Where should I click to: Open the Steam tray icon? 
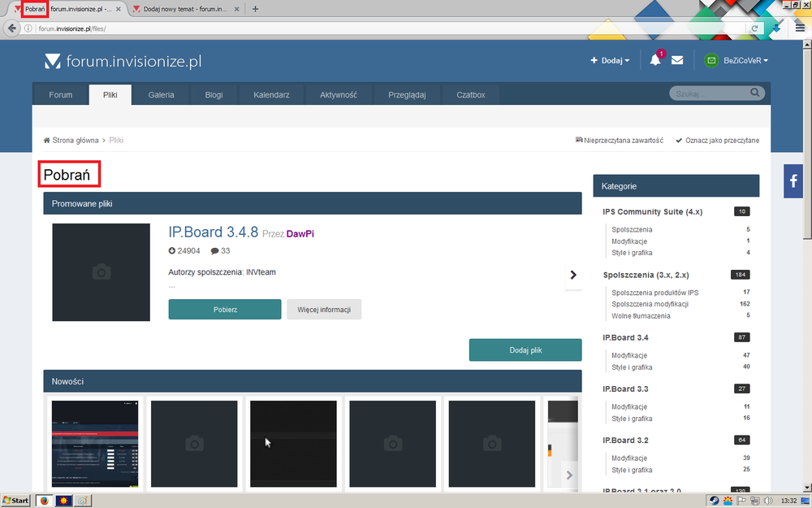(714, 501)
